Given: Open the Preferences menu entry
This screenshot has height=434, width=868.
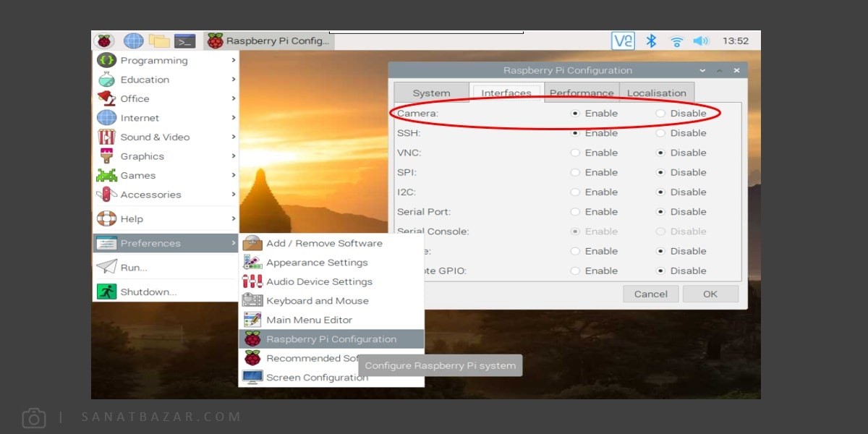Looking at the screenshot, I should click(x=166, y=243).
